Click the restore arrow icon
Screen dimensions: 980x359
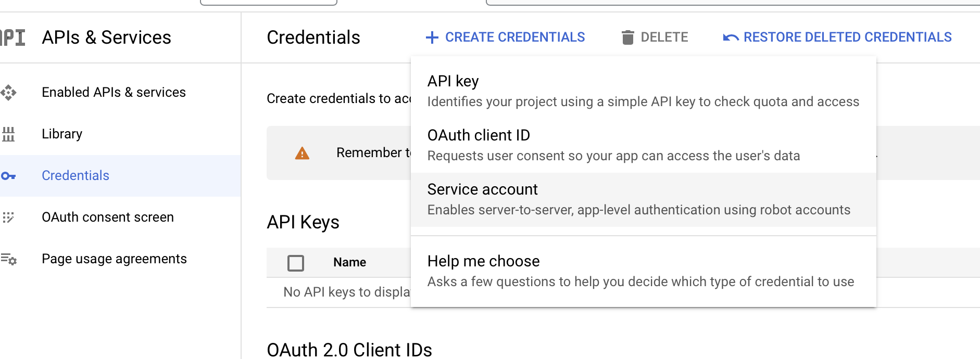pos(730,37)
